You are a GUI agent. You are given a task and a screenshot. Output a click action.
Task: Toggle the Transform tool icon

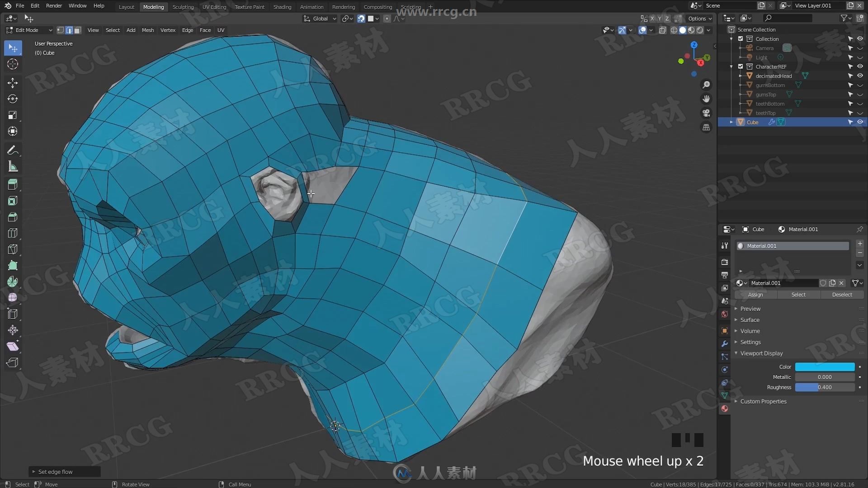pos(13,131)
